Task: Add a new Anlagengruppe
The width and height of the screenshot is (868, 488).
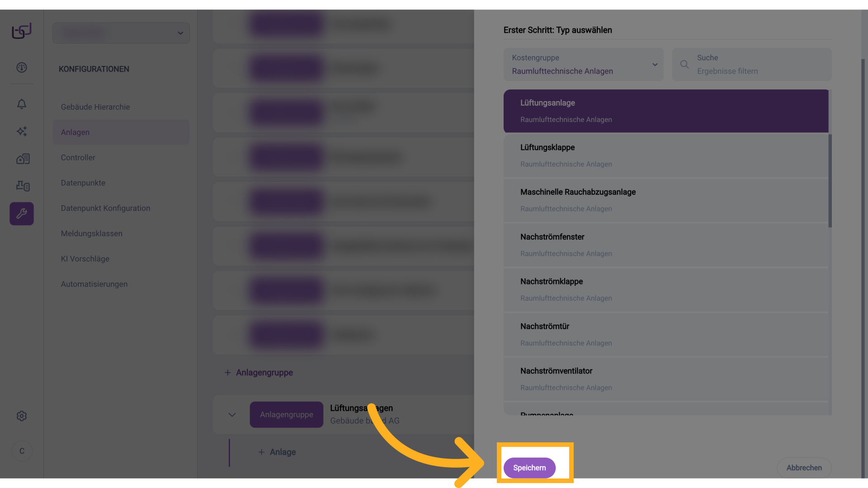Action: tap(259, 373)
